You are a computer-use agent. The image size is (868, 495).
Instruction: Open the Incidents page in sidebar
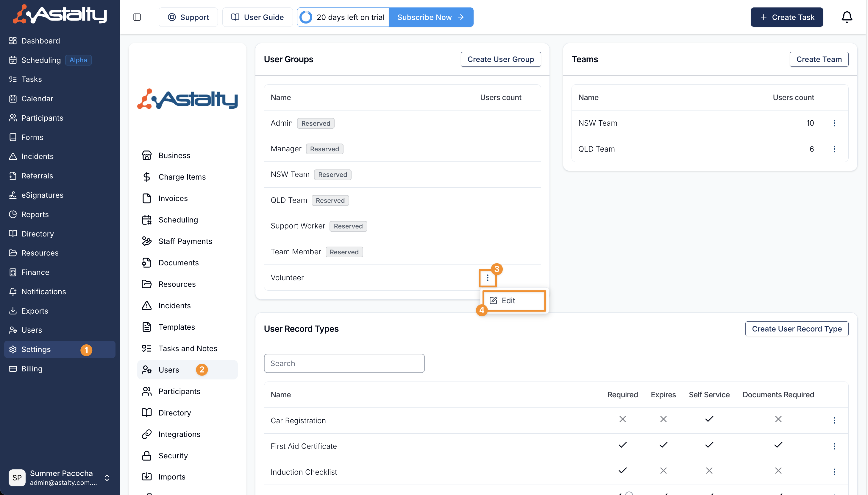(38, 156)
